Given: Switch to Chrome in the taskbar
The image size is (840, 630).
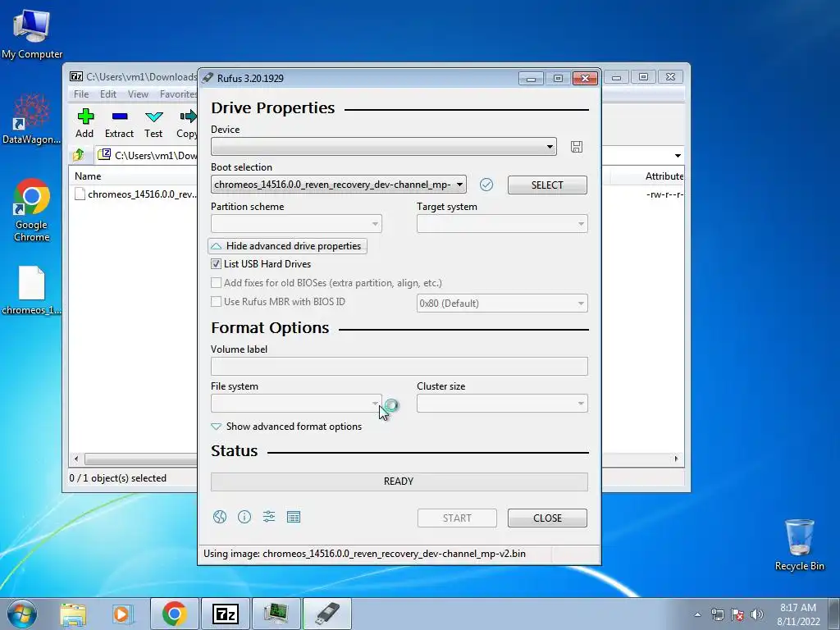Looking at the screenshot, I should click(175, 614).
